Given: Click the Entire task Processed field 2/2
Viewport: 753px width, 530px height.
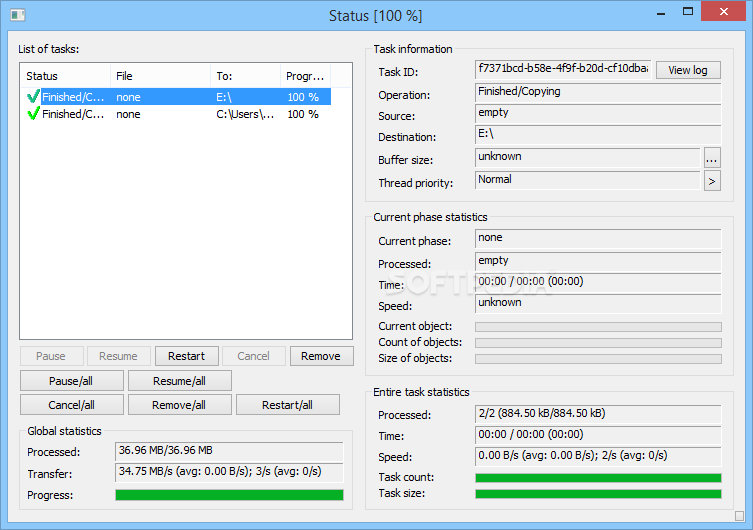Looking at the screenshot, I should point(598,414).
